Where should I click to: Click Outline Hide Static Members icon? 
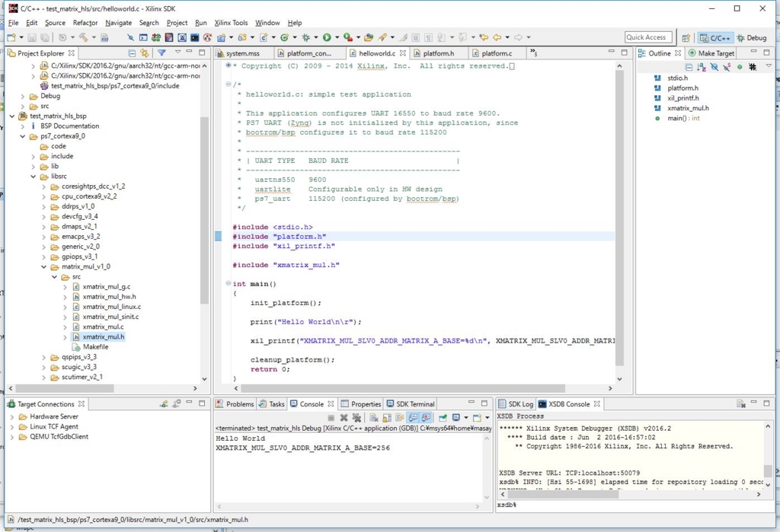727,67
